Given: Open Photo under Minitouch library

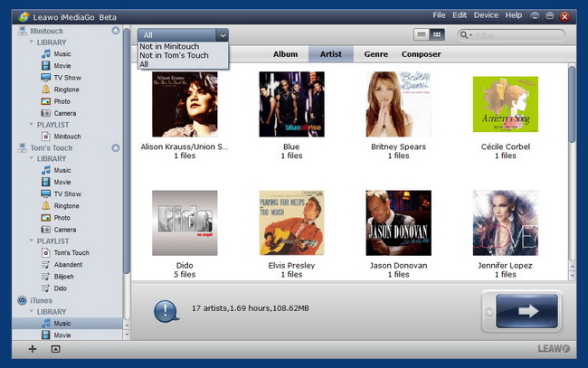Looking at the screenshot, I should (x=56, y=101).
